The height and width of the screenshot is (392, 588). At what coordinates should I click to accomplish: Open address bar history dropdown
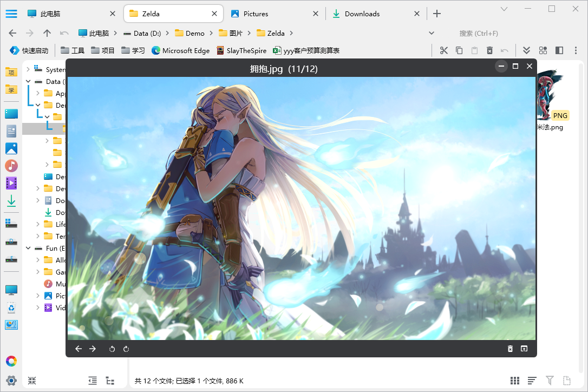(x=432, y=33)
